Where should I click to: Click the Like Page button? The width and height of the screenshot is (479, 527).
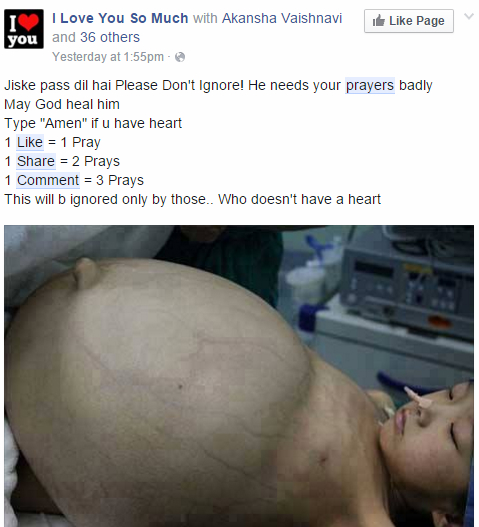pos(409,21)
